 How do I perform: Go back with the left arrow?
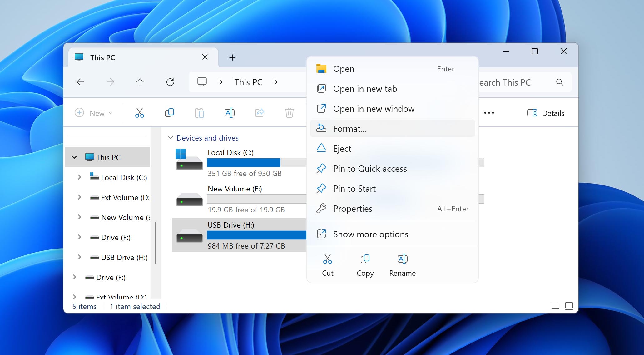click(x=80, y=82)
